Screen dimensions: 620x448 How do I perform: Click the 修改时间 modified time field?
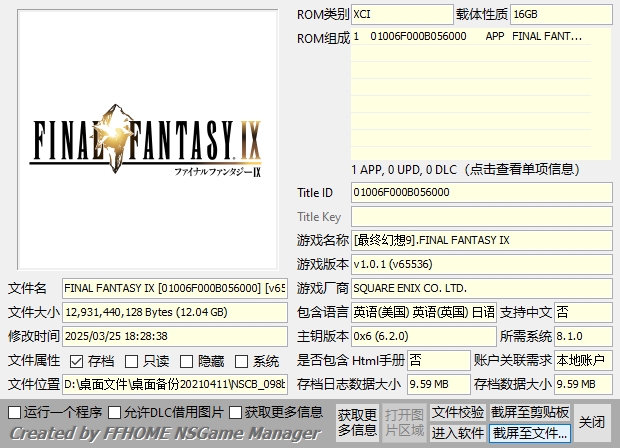pos(175,336)
